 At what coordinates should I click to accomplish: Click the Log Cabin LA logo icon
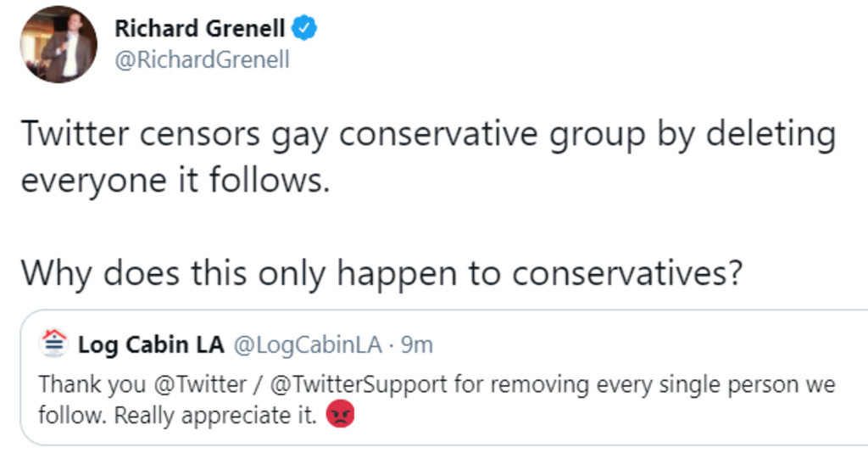click(x=55, y=344)
